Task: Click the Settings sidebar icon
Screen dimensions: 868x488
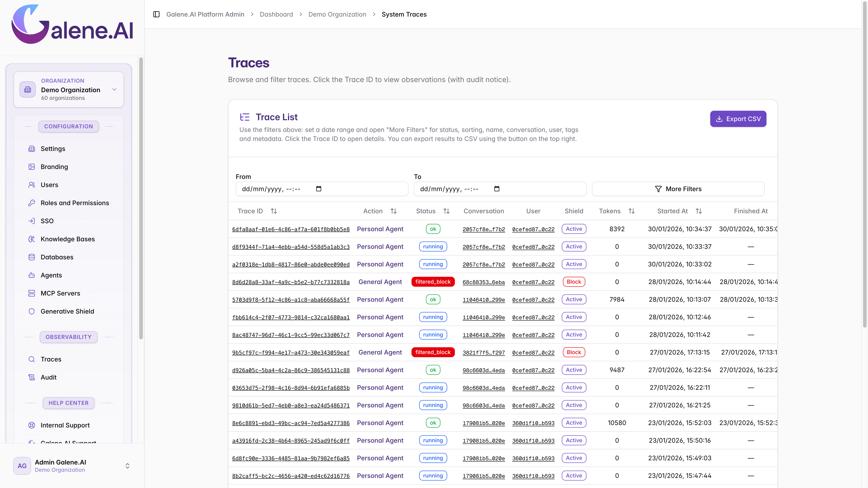Action: [x=32, y=149]
